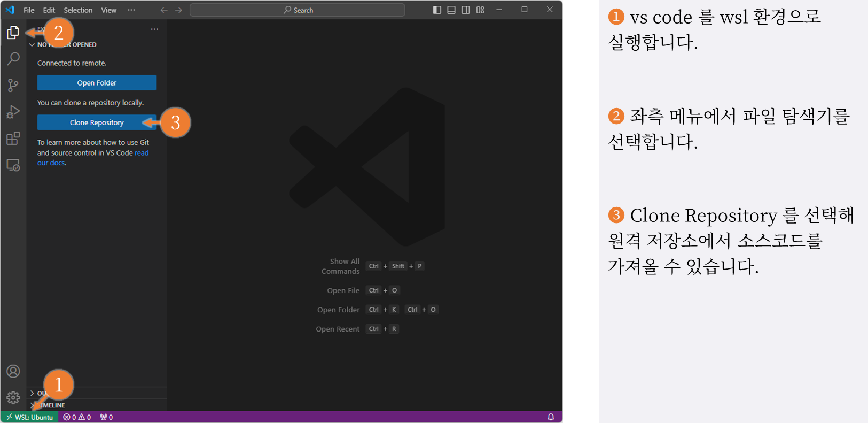Open Source Control view in activity bar

point(13,85)
